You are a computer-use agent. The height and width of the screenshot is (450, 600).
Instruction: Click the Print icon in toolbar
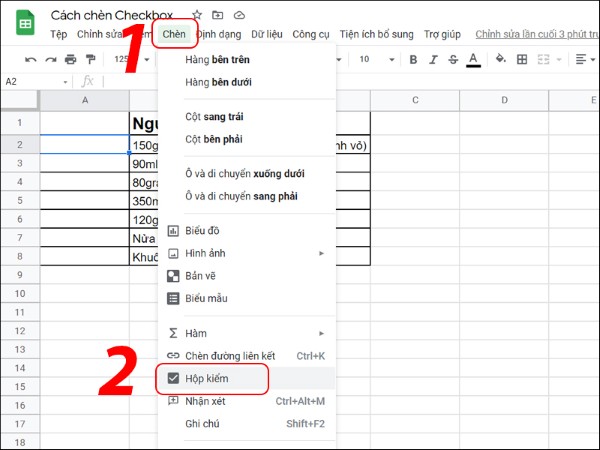click(x=71, y=60)
